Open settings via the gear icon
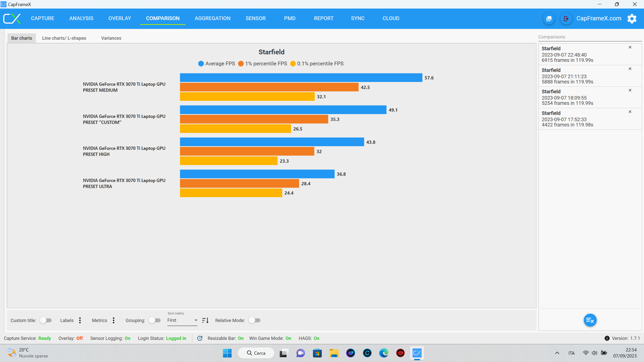This screenshot has height=362, width=644. point(632,19)
